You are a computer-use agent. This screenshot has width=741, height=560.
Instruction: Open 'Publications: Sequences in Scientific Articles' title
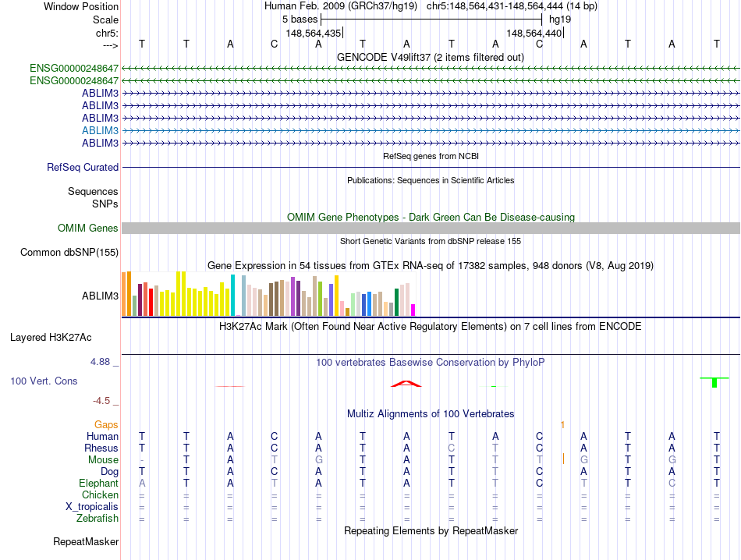[431, 180]
